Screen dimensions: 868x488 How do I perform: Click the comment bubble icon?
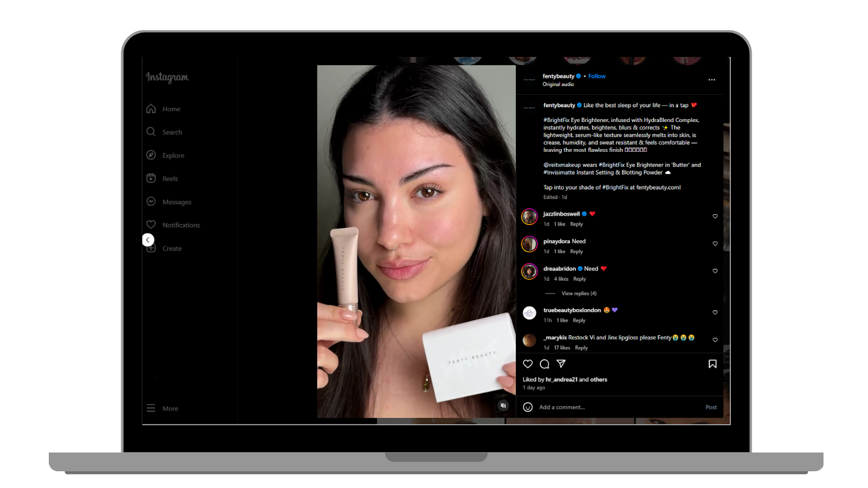545,364
